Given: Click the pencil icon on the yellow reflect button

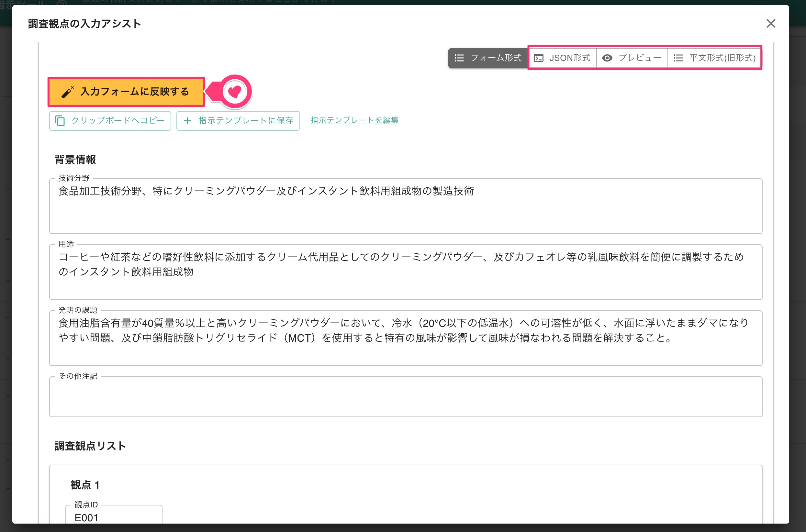Looking at the screenshot, I should pos(67,92).
